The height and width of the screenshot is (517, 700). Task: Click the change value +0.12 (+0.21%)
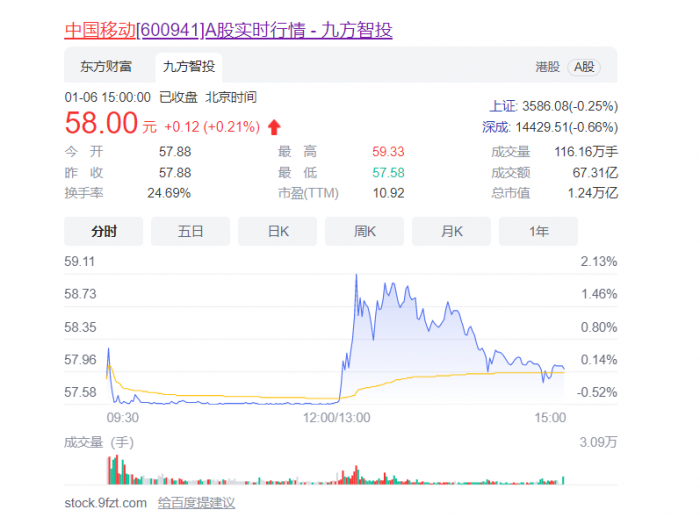[212, 127]
